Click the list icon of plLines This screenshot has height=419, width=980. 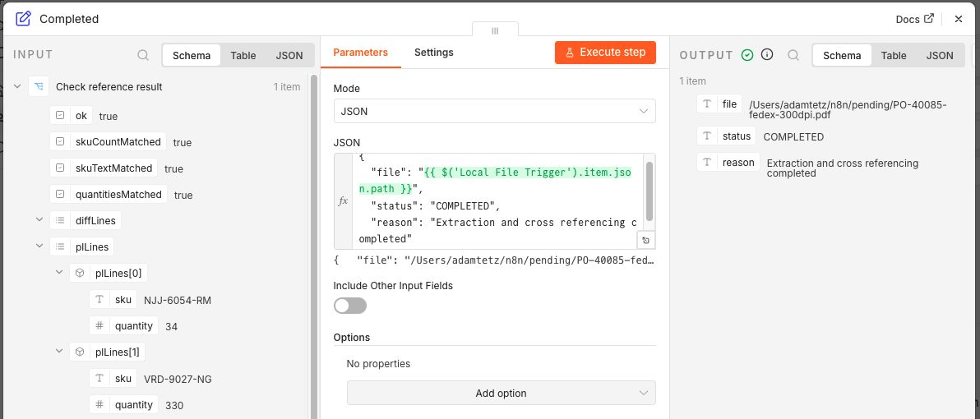click(60, 246)
